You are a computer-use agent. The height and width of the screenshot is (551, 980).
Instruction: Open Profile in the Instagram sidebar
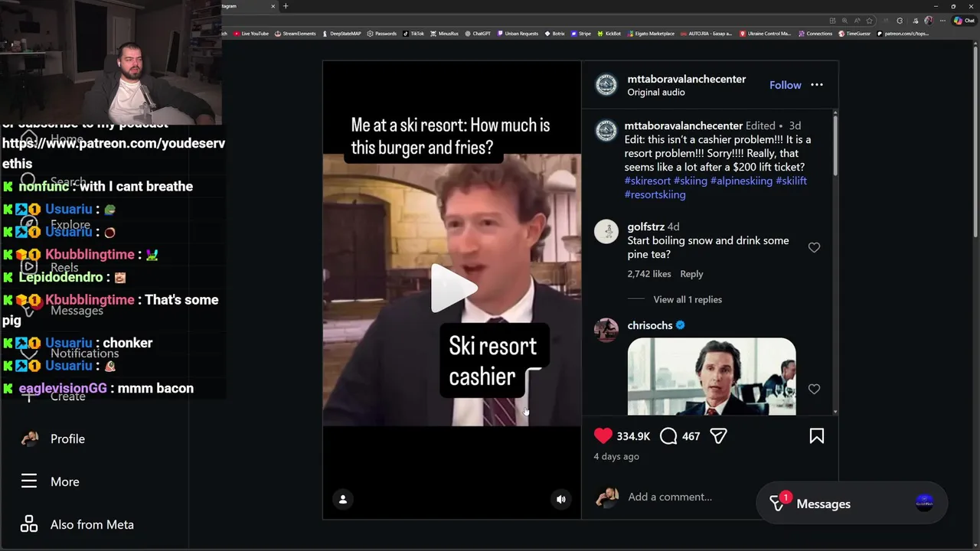(52, 439)
